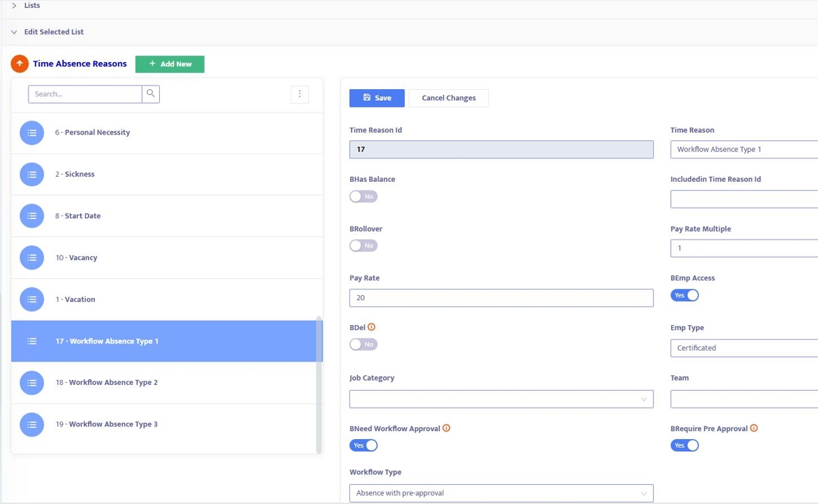Click the orange up-arrow icon beside Time Absence Reasons

tap(20, 64)
